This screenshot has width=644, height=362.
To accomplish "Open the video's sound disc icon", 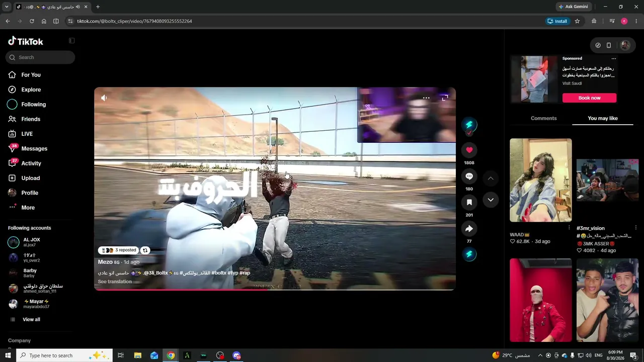I will (469, 254).
